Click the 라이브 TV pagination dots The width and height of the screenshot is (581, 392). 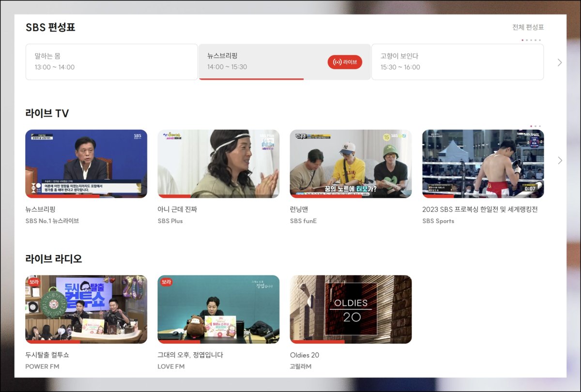(x=535, y=126)
